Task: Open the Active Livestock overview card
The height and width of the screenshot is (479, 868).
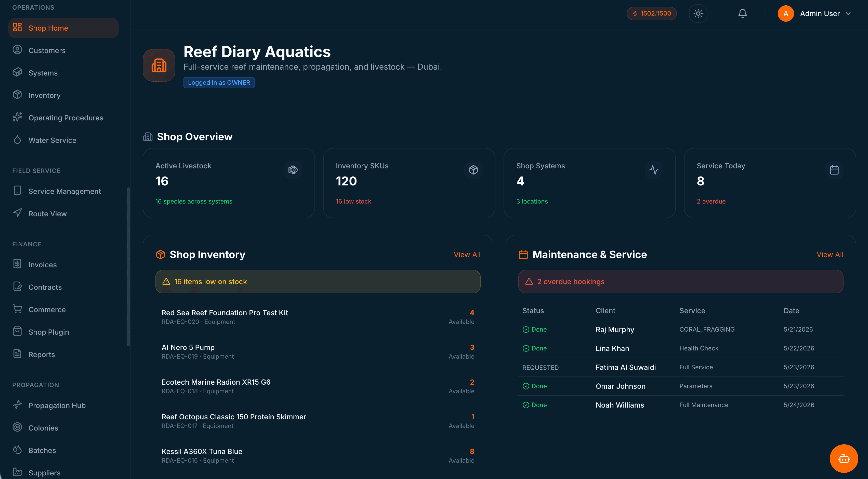Action: (229, 183)
